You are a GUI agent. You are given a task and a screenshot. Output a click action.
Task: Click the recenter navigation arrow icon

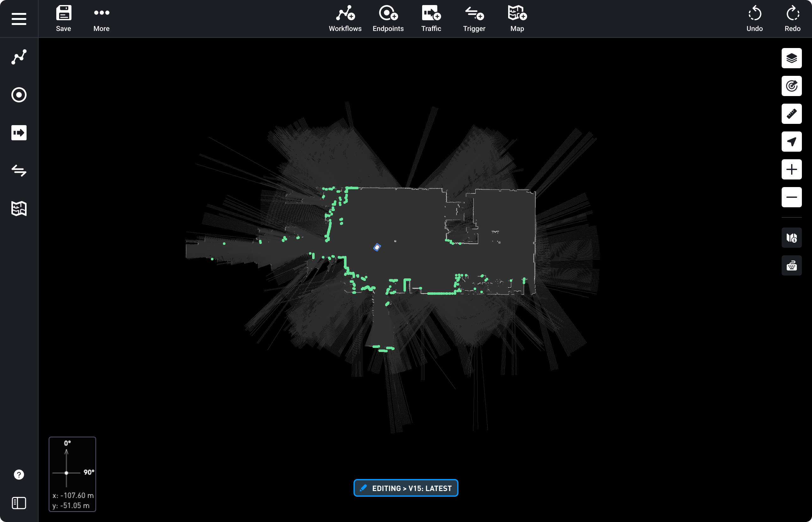click(792, 142)
